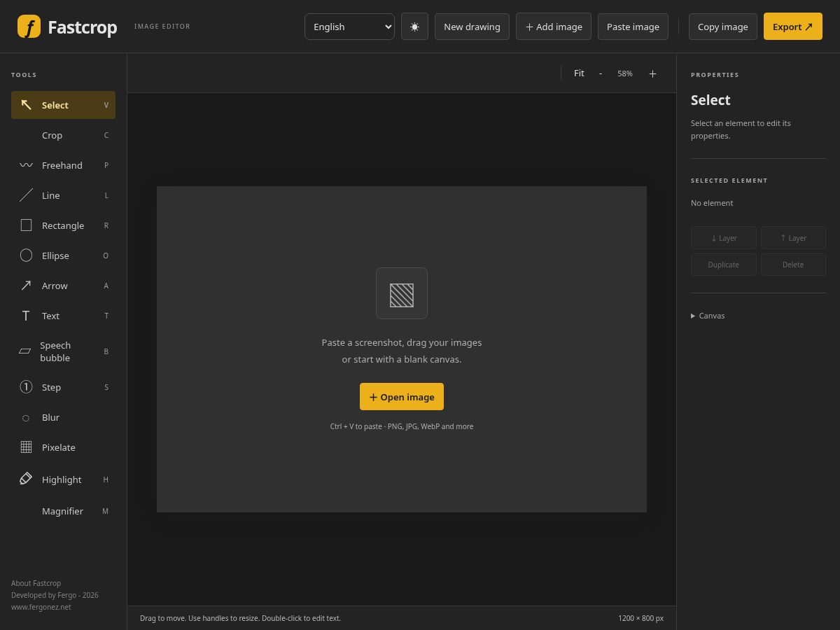
Task: Open About Fastcrop link
Action: pyautogui.click(x=36, y=583)
